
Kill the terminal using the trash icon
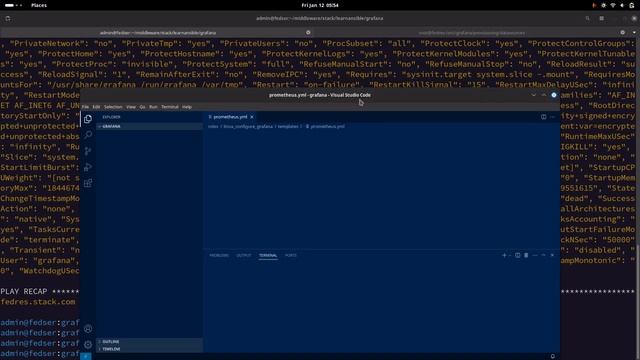click(526, 255)
